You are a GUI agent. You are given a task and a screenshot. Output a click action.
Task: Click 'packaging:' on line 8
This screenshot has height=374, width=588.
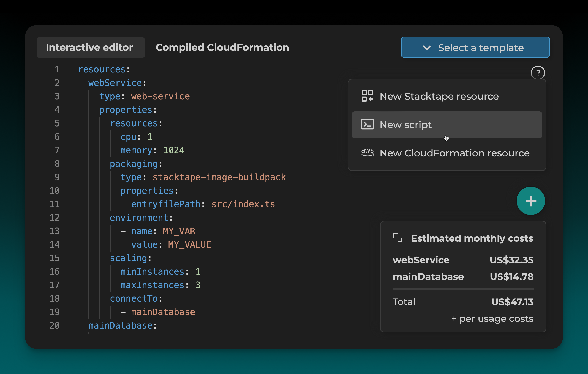coord(136,164)
